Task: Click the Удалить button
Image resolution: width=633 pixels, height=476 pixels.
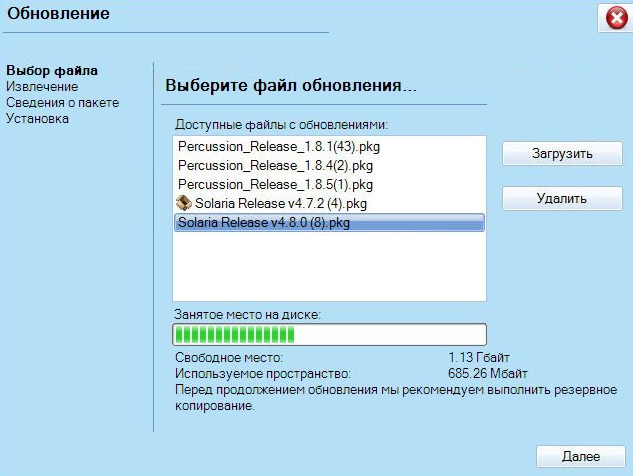Action: coord(562,198)
